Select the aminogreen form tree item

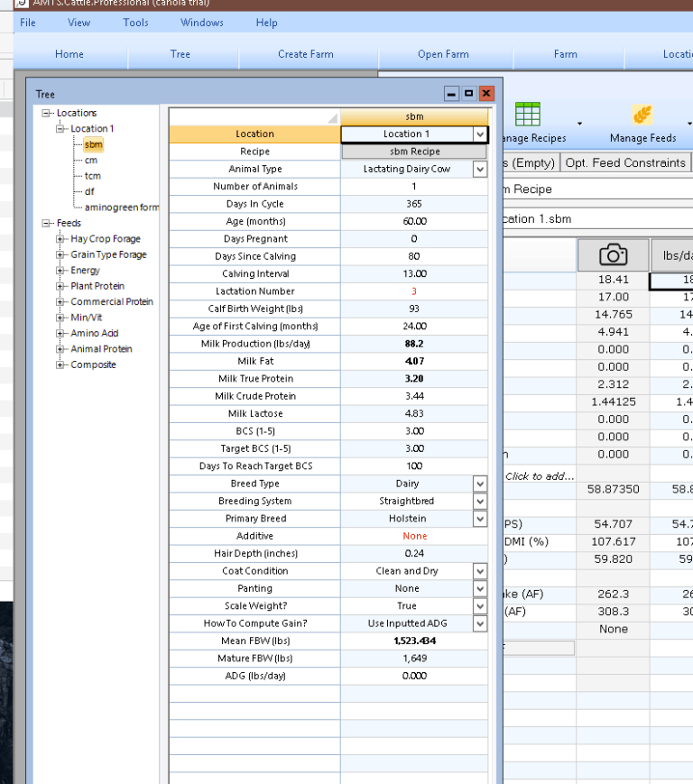(122, 208)
